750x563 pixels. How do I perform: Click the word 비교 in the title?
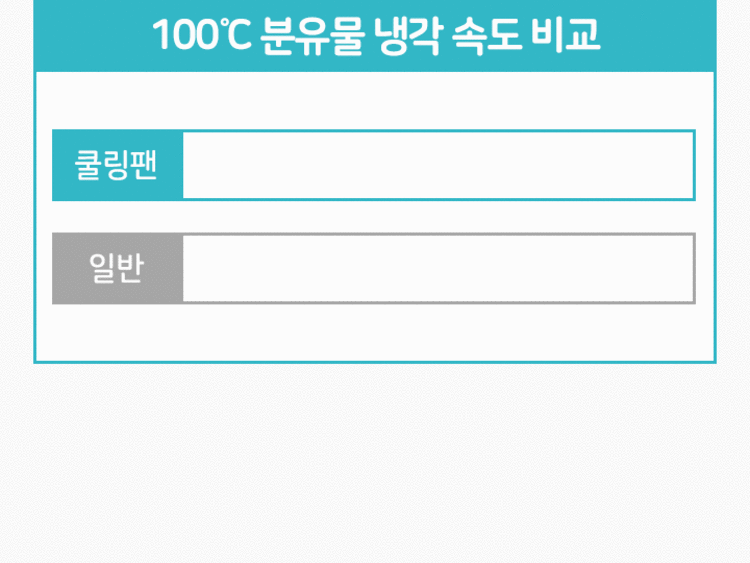tap(566, 34)
